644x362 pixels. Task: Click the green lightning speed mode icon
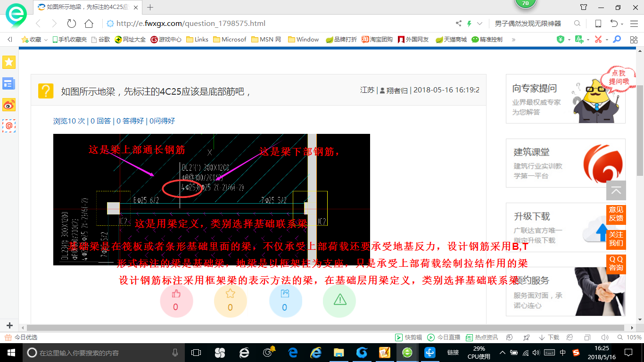pyautogui.click(x=470, y=24)
